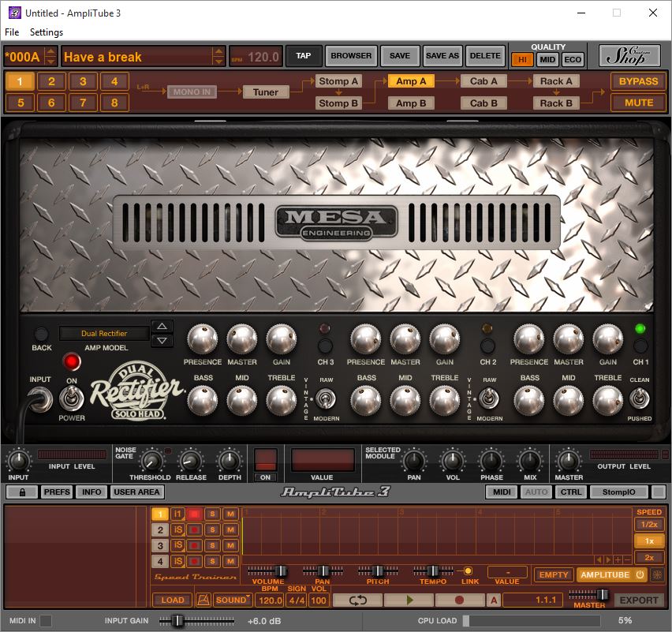Open track 3 input selector iS
The image size is (672, 632).
(x=177, y=545)
